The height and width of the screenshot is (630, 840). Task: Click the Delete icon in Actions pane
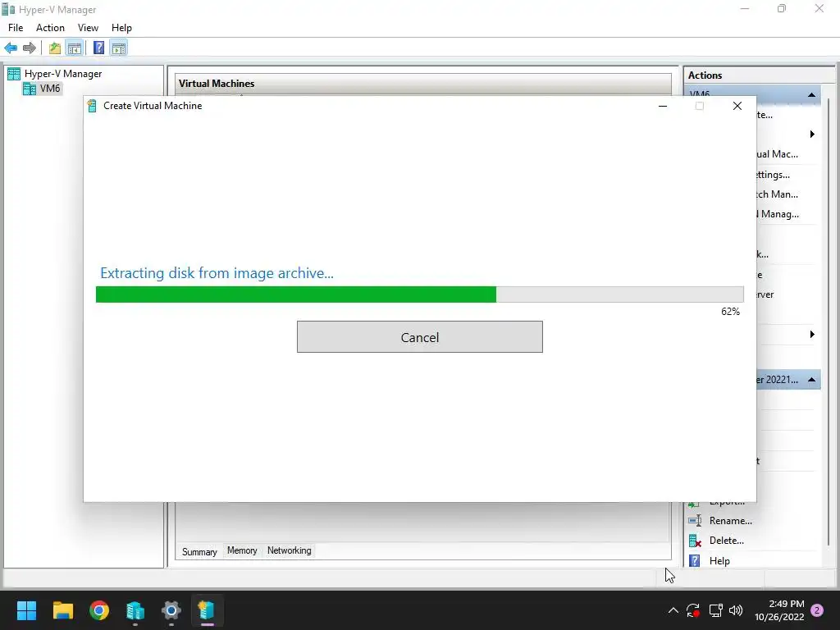click(x=695, y=541)
